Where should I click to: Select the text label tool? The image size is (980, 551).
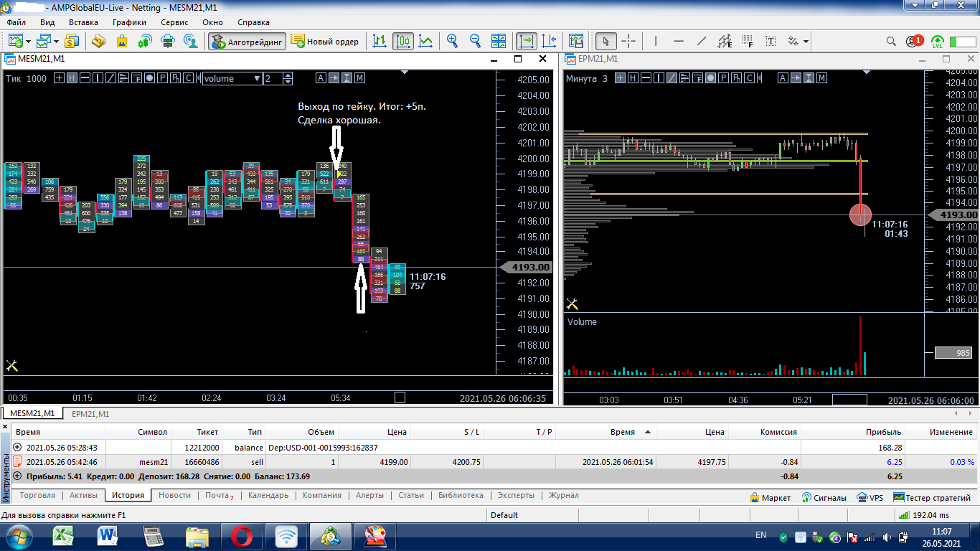771,41
